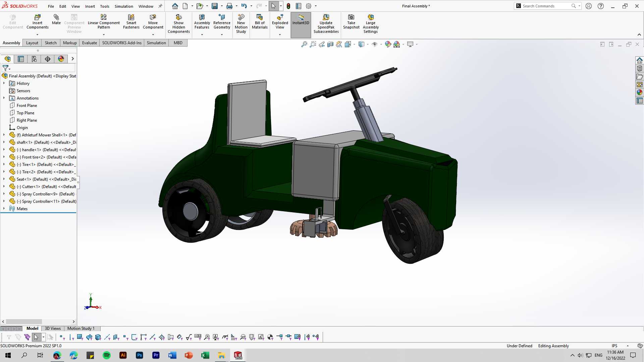
Task: Click Exploded View tool
Action: [280, 22]
